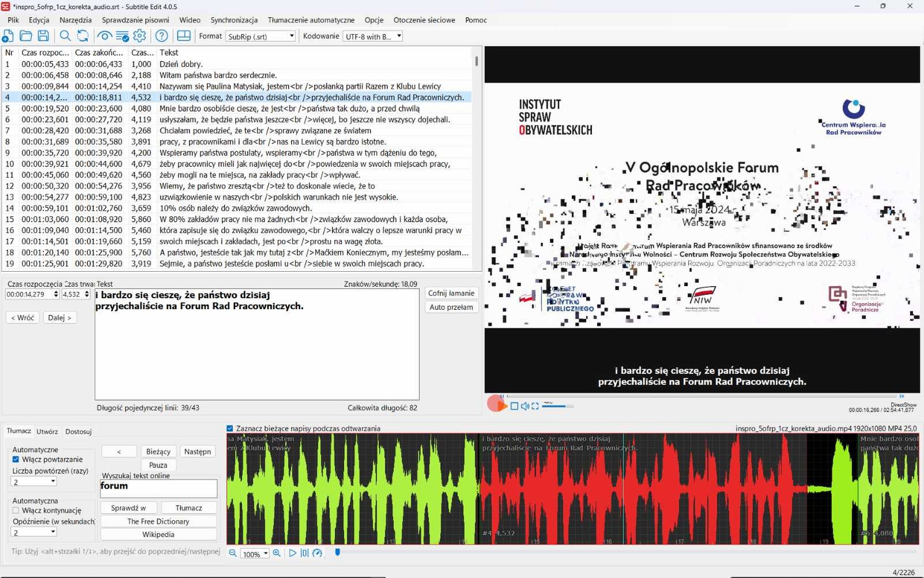924x578 pixels.
Task: Click the New subtitle file icon
Action: 8,36
